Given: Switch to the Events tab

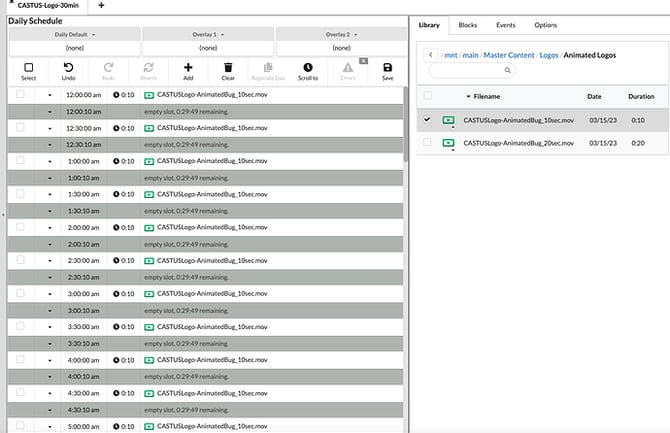Looking at the screenshot, I should pyautogui.click(x=506, y=24).
